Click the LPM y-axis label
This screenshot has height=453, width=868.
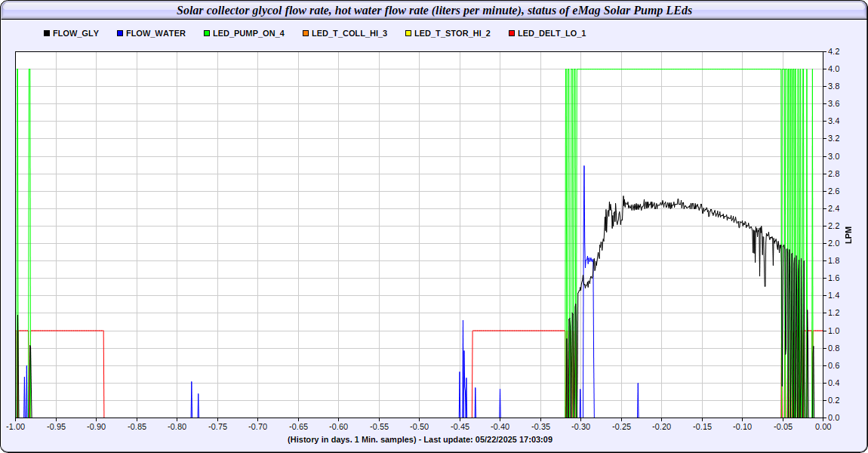point(848,235)
